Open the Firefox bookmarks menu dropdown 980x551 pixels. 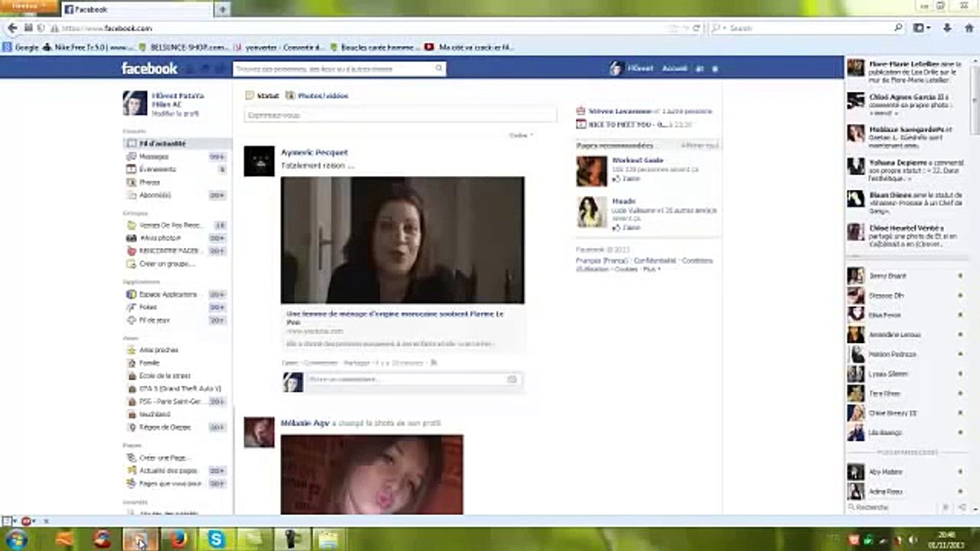pyautogui.click(x=923, y=28)
